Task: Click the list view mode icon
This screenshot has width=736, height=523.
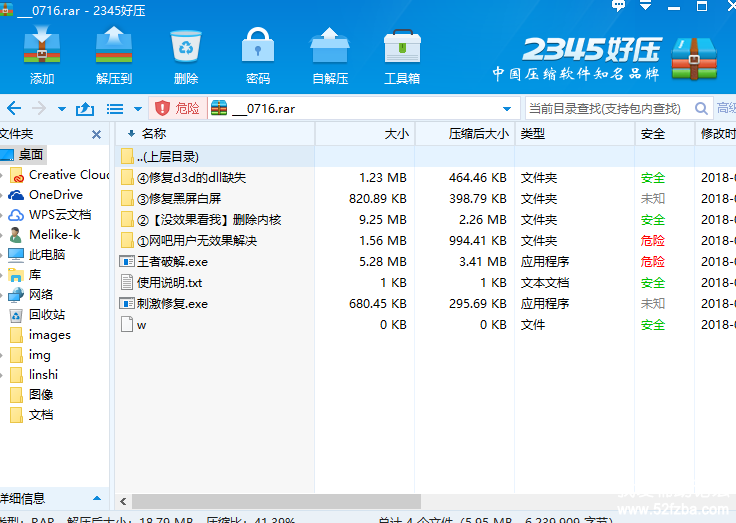Action: point(115,109)
